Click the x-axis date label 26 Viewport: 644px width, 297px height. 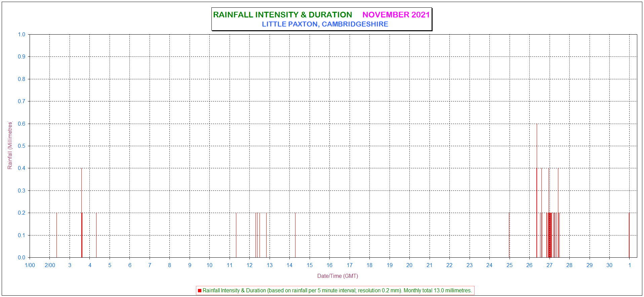click(x=529, y=265)
